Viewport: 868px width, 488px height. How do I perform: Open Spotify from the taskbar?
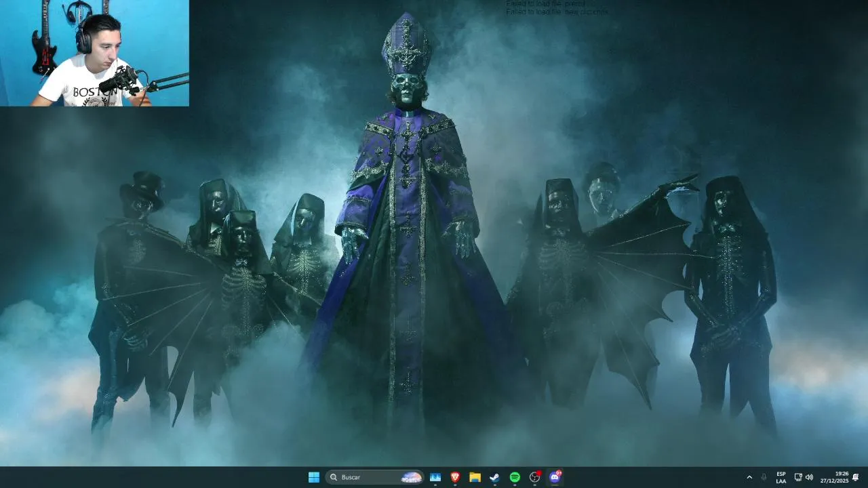coord(515,477)
